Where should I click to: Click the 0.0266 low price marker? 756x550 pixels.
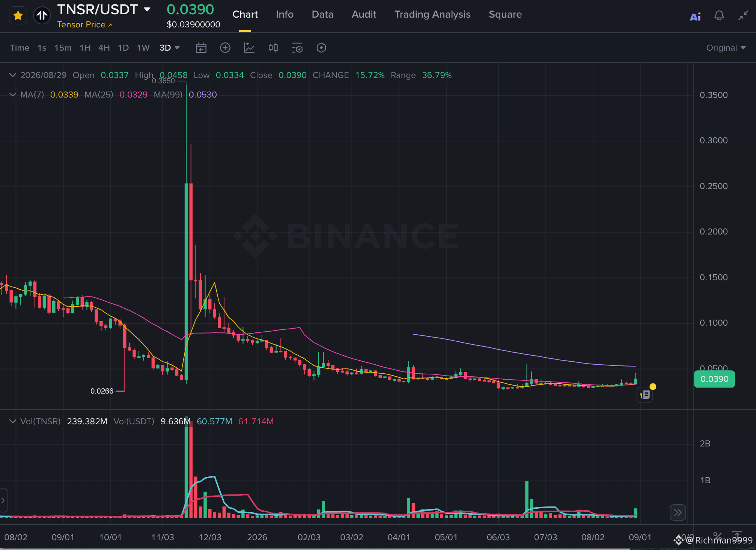point(102,391)
